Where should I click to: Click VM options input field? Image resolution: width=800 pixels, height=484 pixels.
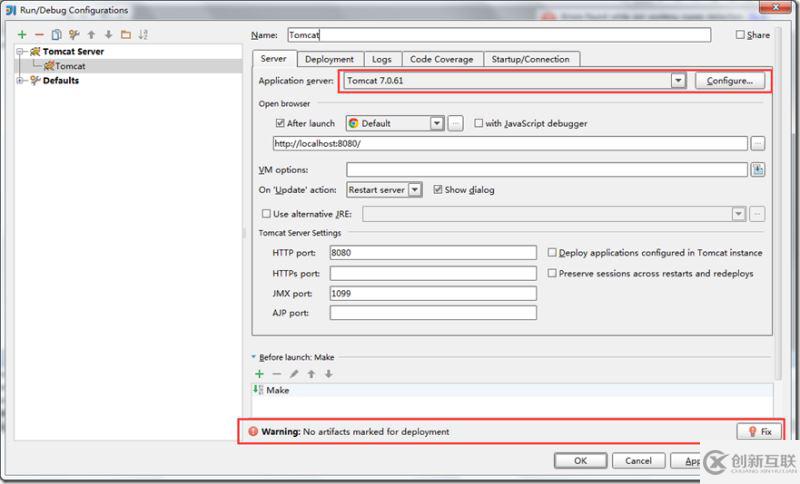pos(547,170)
